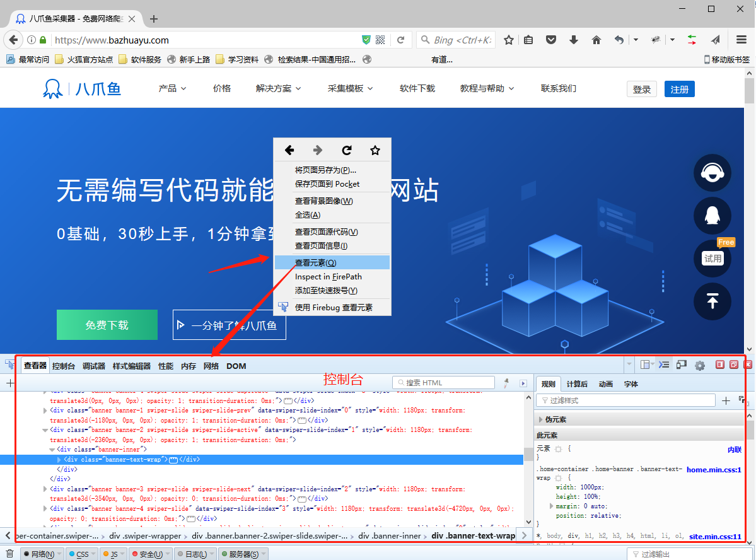This screenshot has height=560, width=756.
Task: Click the bookmark star in context menu
Action: 375,151
